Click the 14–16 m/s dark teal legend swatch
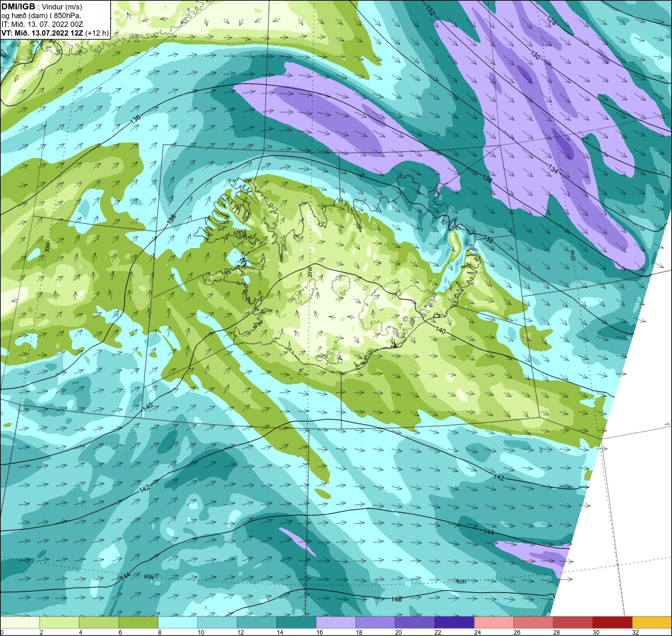The width and height of the screenshot is (672, 636). point(296,623)
